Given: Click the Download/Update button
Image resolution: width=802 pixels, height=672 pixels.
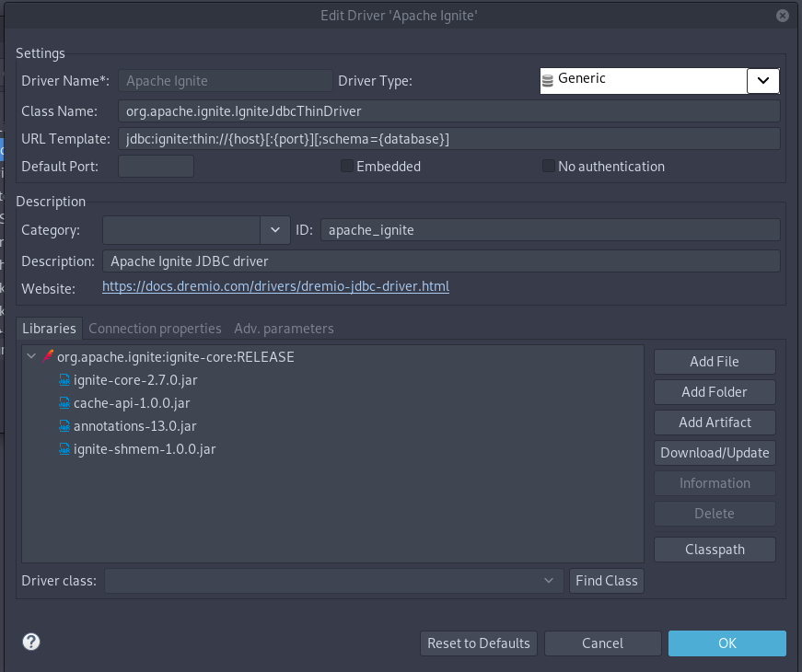Looking at the screenshot, I should point(715,452).
